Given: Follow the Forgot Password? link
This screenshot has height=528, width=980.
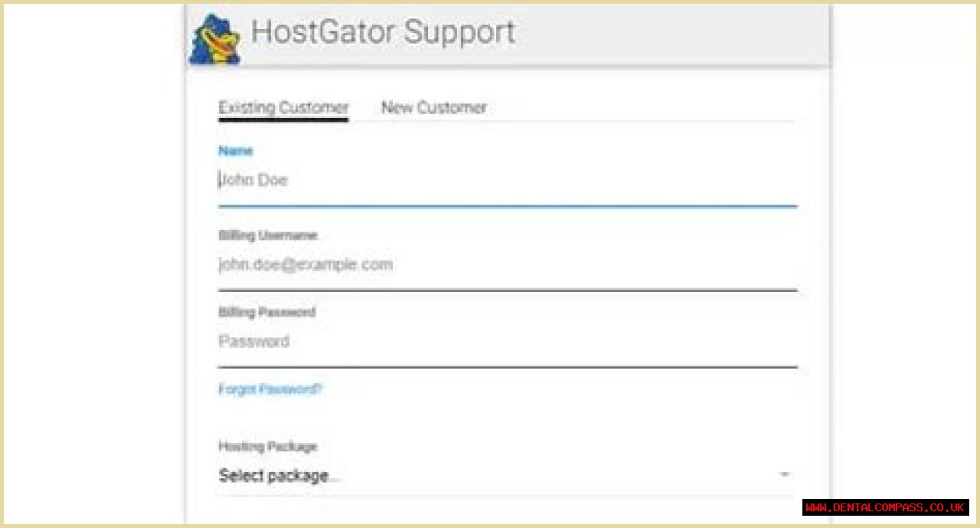Looking at the screenshot, I should 270,389.
